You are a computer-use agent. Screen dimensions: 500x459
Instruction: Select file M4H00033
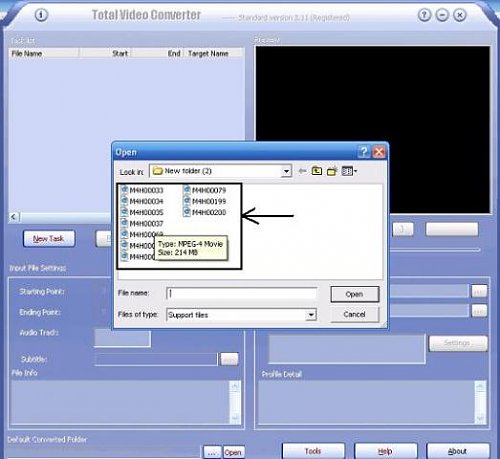click(x=142, y=190)
